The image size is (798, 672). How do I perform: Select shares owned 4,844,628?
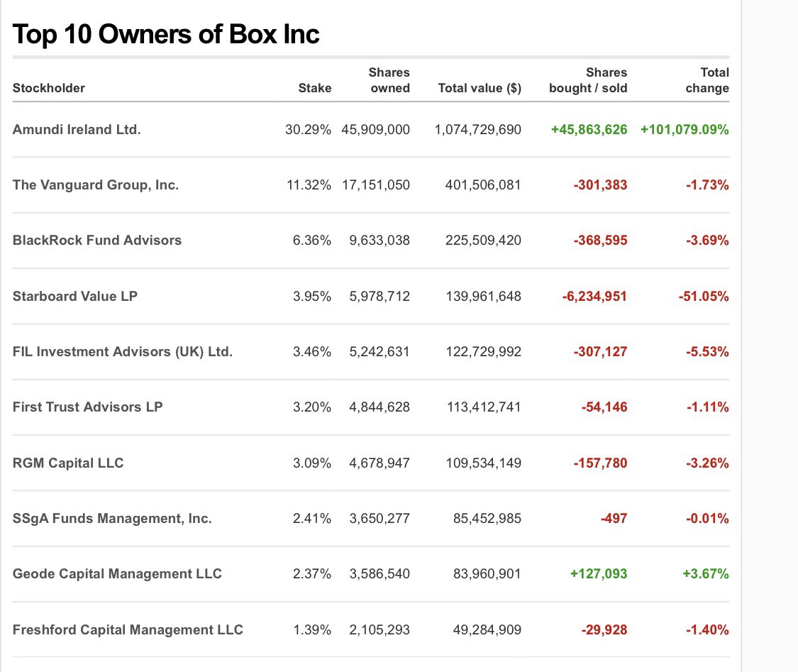coord(379,408)
